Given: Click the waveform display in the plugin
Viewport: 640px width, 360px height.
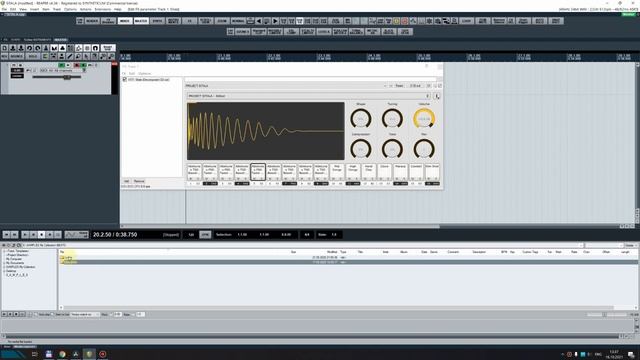Looking at the screenshot, I should pos(266,131).
